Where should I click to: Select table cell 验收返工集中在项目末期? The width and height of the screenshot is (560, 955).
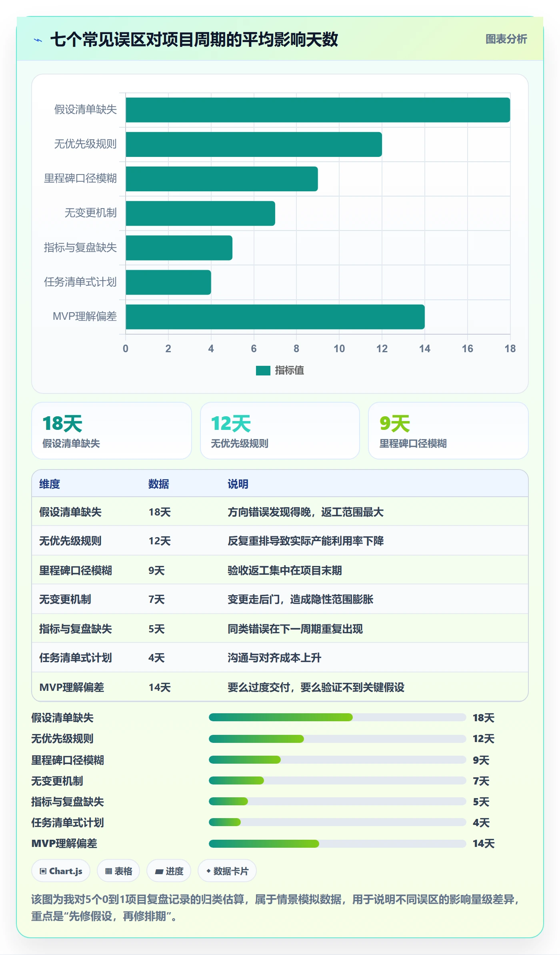coord(285,570)
